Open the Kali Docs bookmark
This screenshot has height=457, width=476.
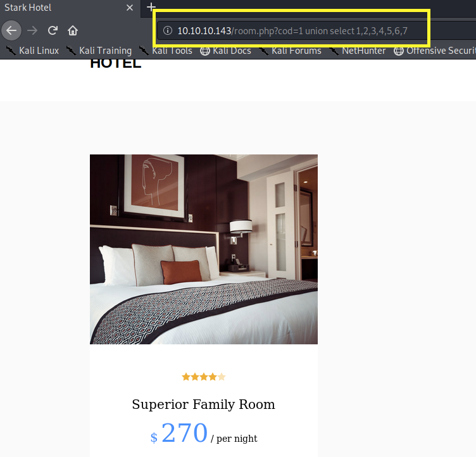[x=225, y=51]
